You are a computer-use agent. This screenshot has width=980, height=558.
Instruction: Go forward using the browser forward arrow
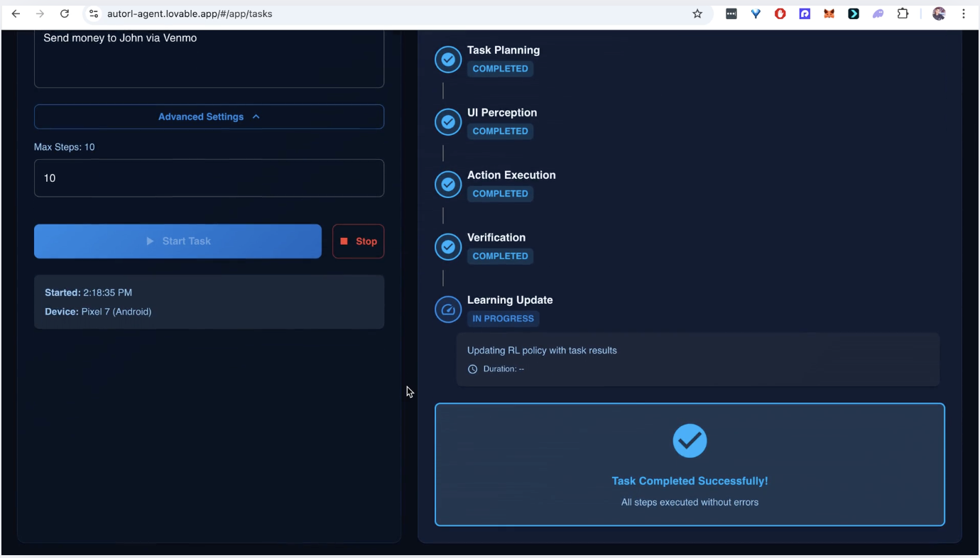40,13
